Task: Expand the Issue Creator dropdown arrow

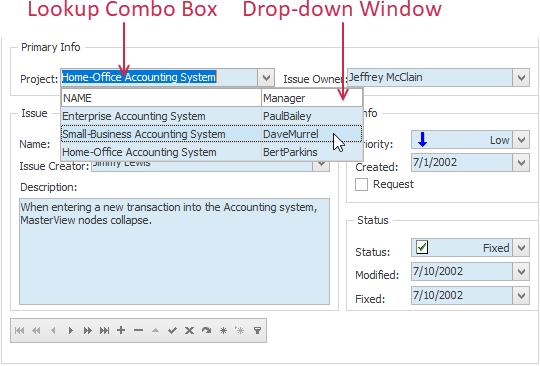Action: pyautogui.click(x=321, y=165)
